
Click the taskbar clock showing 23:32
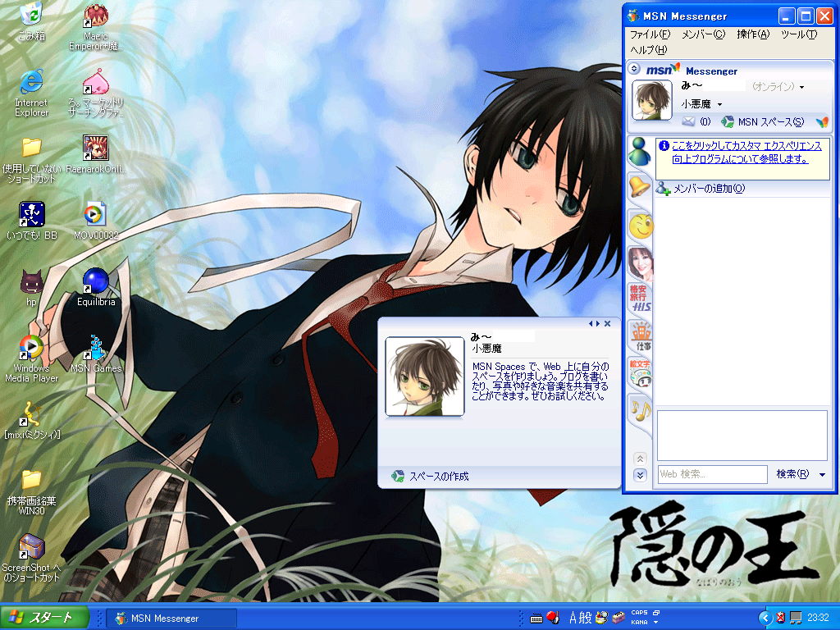(818, 619)
